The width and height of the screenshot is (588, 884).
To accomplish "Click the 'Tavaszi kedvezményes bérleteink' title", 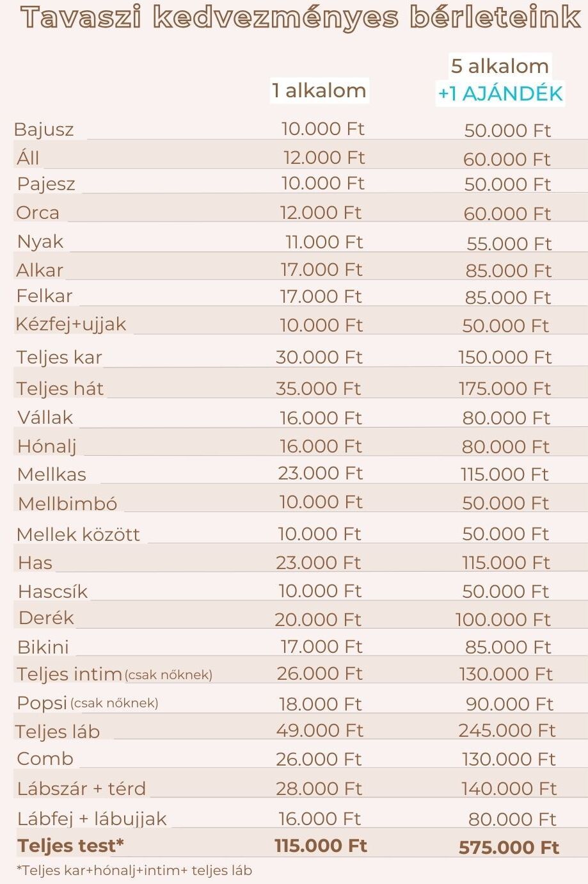I will 299,18.
